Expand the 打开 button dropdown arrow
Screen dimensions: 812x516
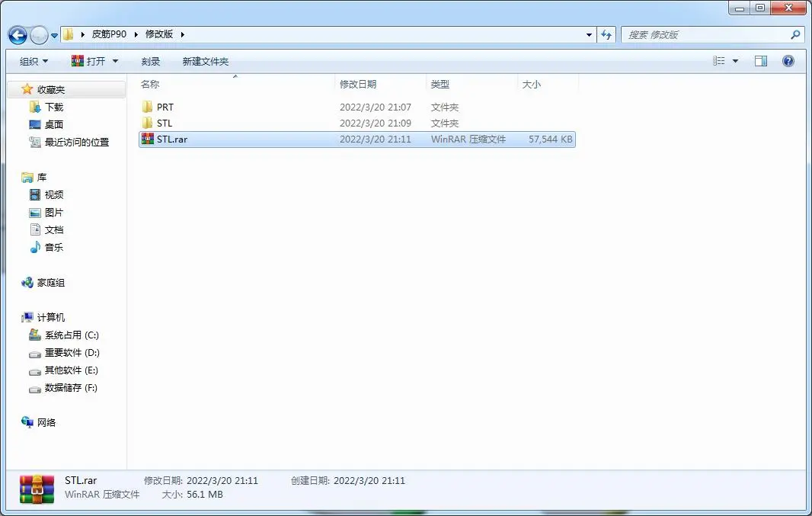116,61
